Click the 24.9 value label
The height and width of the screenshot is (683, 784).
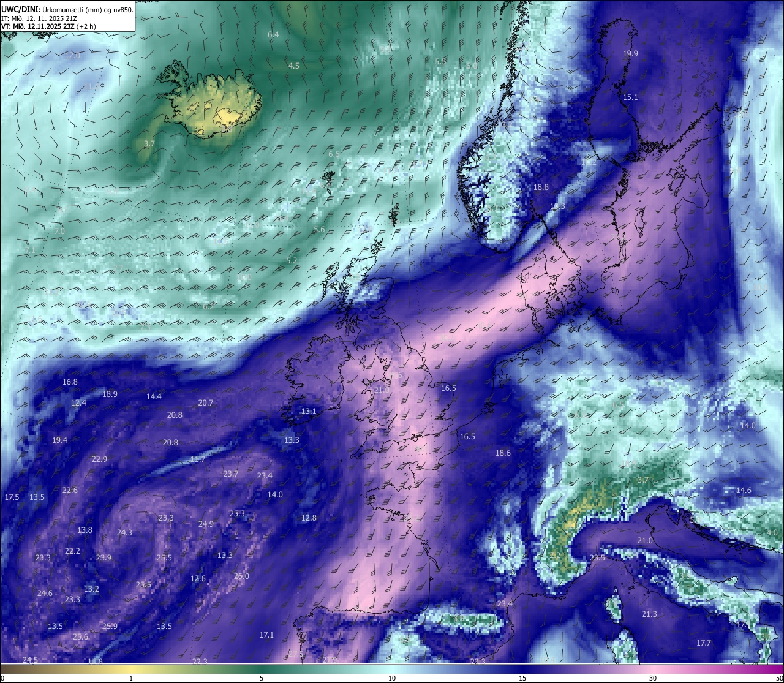pyautogui.click(x=206, y=524)
